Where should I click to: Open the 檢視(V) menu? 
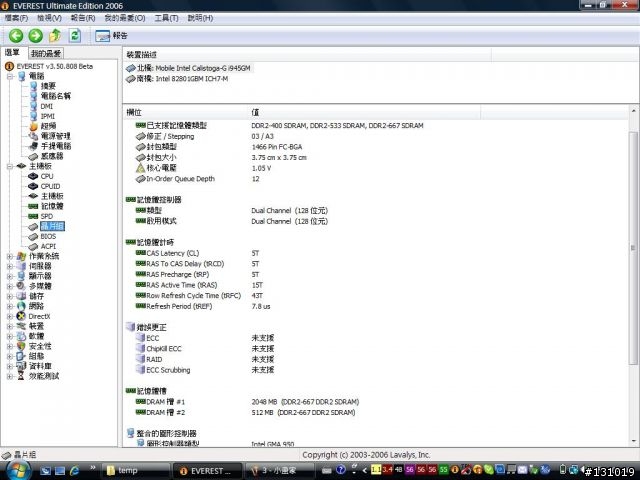pyautogui.click(x=49, y=18)
